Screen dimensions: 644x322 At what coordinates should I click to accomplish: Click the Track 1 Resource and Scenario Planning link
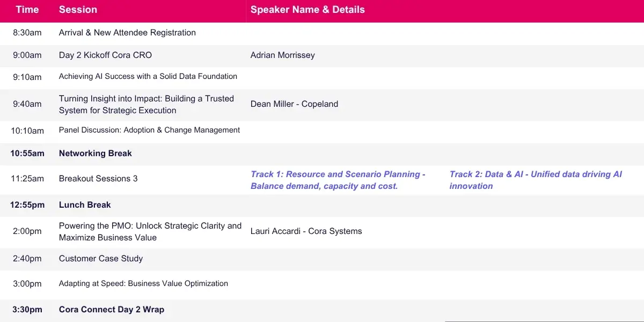(x=338, y=180)
